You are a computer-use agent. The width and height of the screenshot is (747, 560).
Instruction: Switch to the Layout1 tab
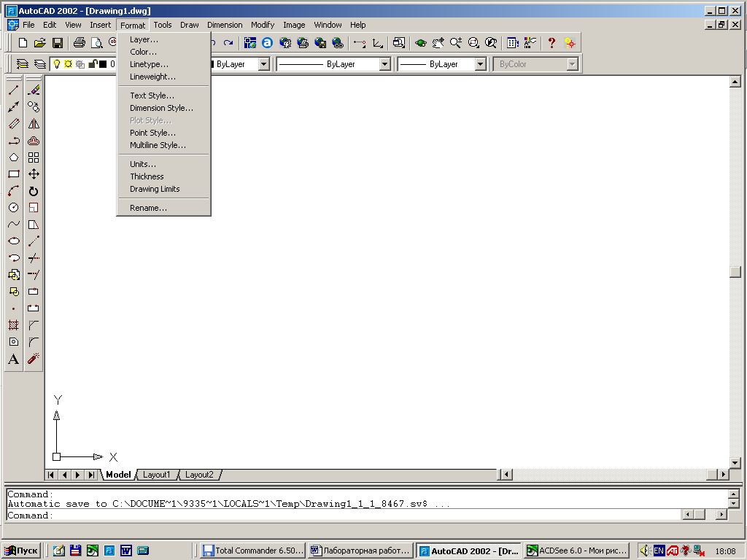click(156, 475)
